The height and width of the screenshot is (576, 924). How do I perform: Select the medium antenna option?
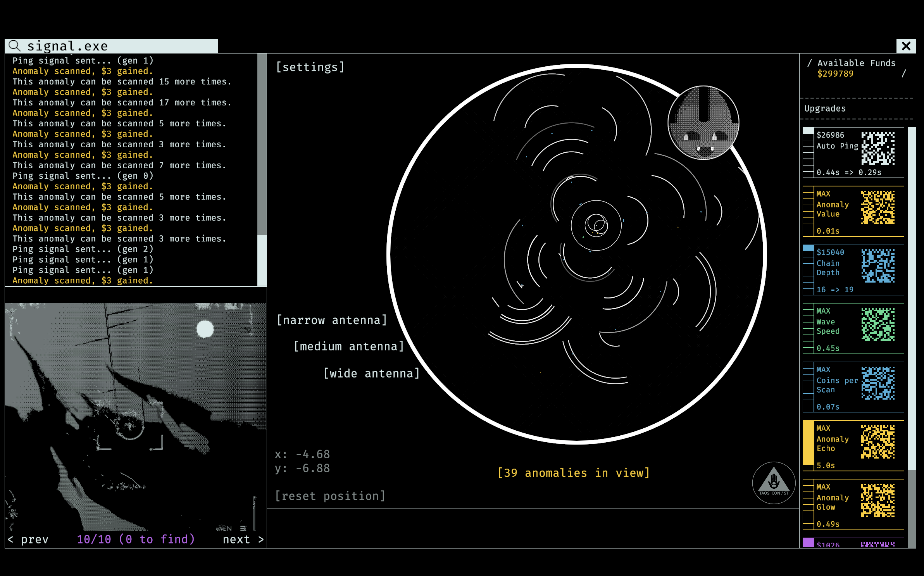[349, 346]
